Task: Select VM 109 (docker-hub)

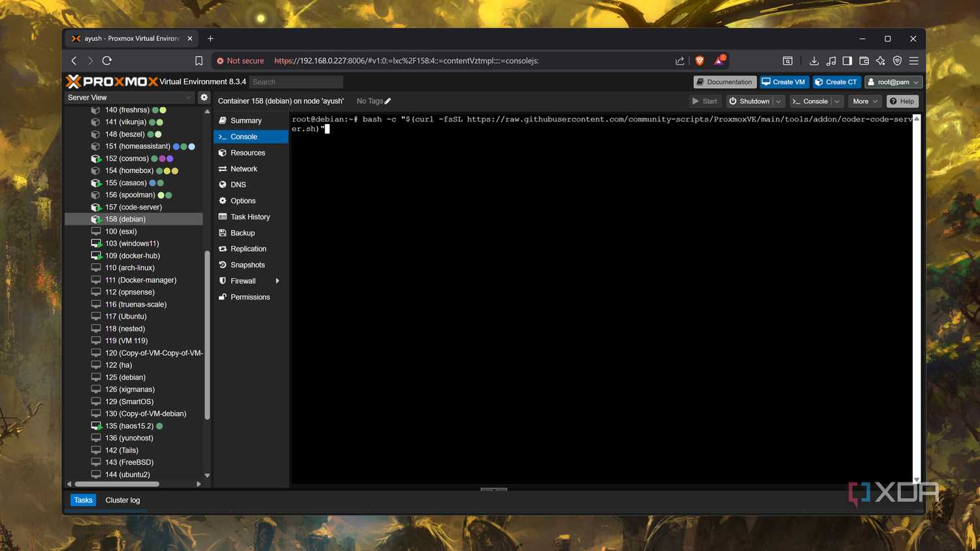Action: [x=133, y=256]
